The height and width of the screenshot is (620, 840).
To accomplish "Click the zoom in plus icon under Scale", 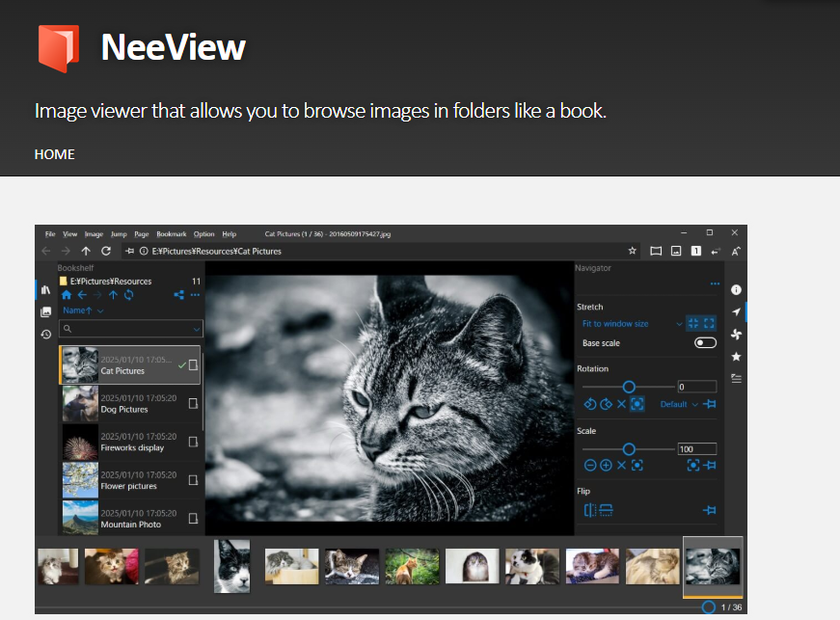I will pos(606,466).
